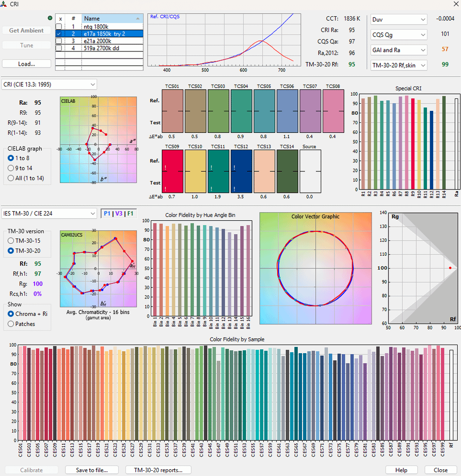
Task: Click the Load... button
Action: point(26,63)
